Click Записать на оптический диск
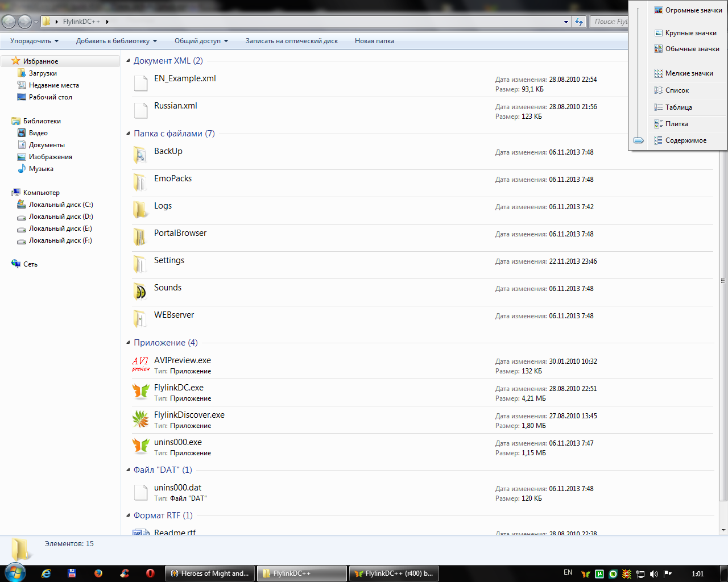 (x=292, y=41)
